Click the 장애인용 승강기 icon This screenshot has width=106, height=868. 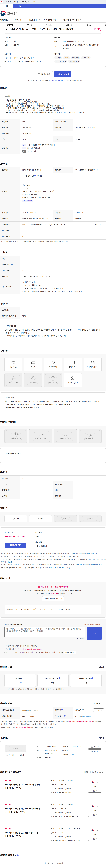(41, 436)
